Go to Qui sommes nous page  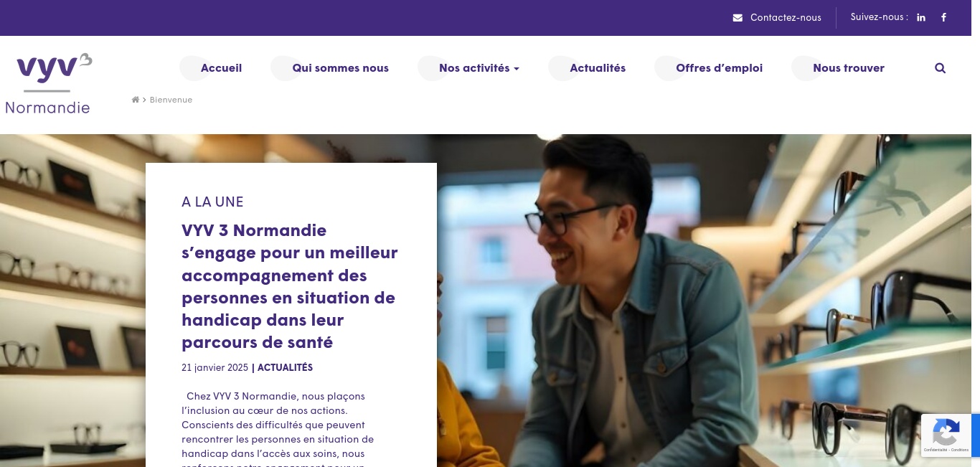(340, 68)
